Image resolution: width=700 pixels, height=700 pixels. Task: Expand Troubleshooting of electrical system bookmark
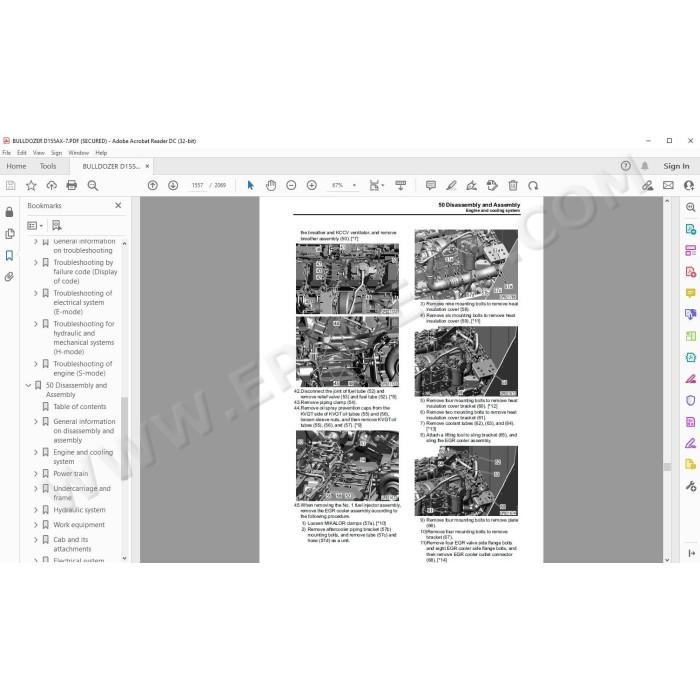coord(36,293)
